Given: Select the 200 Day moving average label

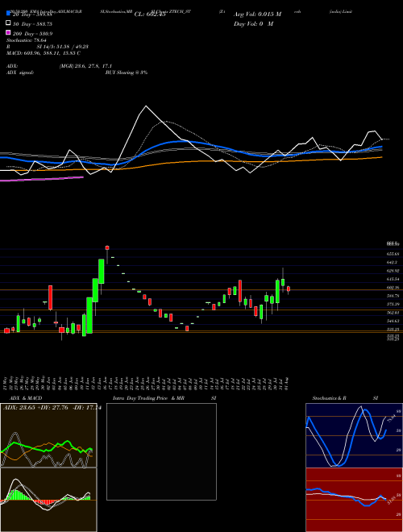Looking at the screenshot, I should coord(32,34).
